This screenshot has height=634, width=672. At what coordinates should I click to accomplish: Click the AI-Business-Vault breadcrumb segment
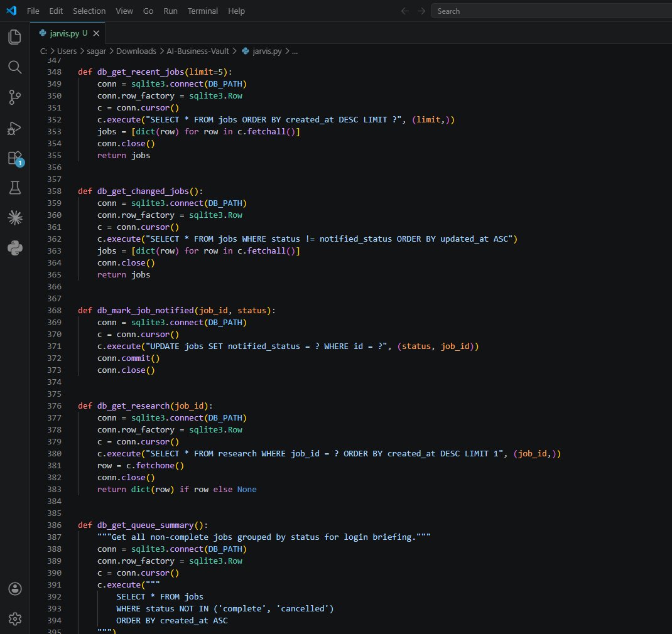point(198,51)
